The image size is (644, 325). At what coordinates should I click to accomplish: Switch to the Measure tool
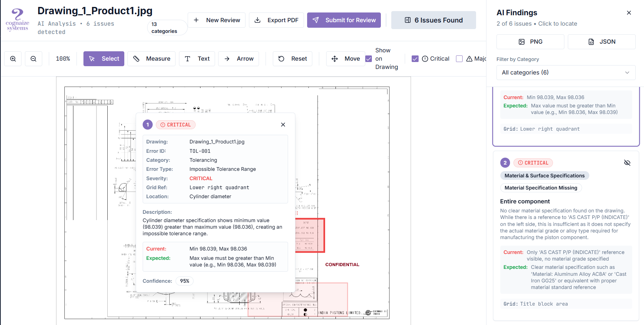[x=151, y=59]
